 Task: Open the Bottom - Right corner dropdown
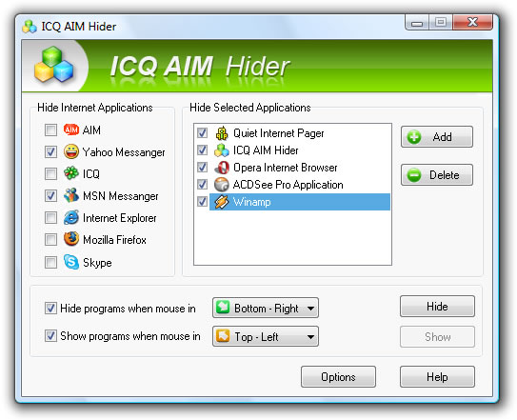coord(266,308)
